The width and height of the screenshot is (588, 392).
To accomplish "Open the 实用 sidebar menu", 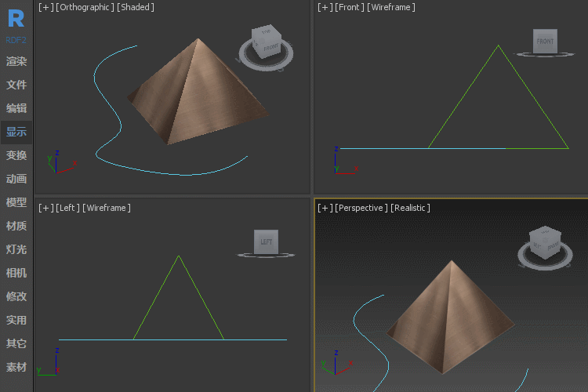I will click(x=16, y=320).
